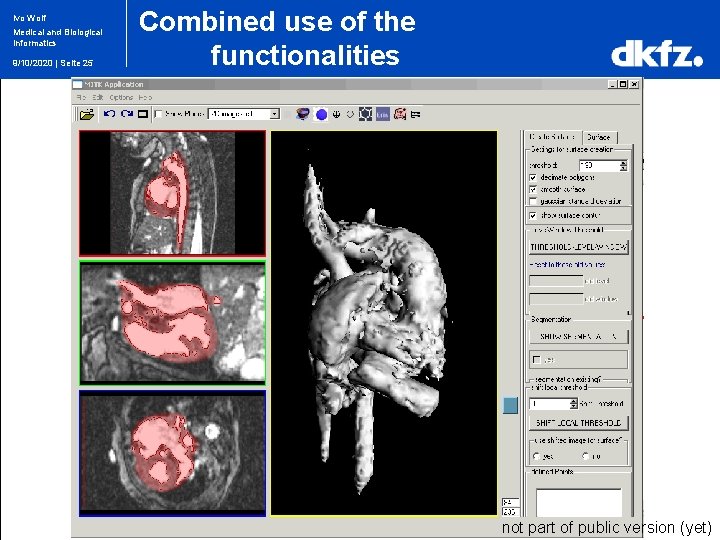Click the horizontal lines toolbar icon
This screenshot has height=540, width=720.
pos(416,114)
